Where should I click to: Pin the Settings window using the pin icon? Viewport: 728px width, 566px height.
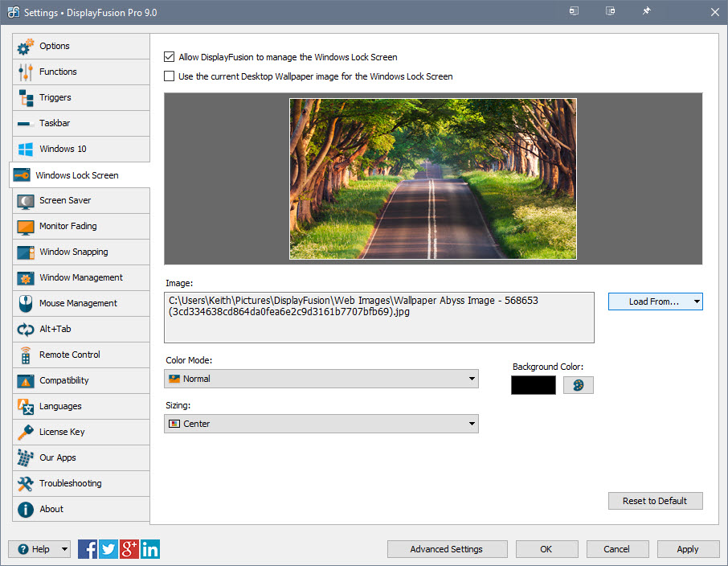646,12
